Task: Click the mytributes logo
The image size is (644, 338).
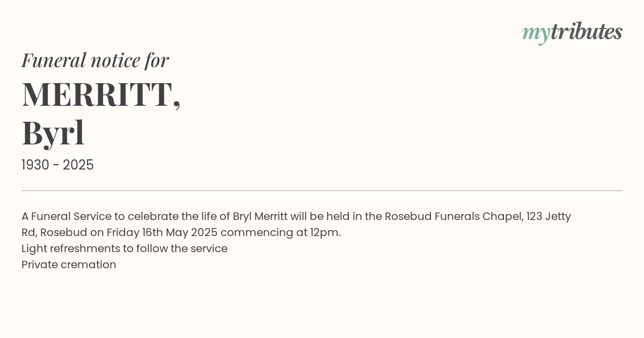Action: click(572, 33)
